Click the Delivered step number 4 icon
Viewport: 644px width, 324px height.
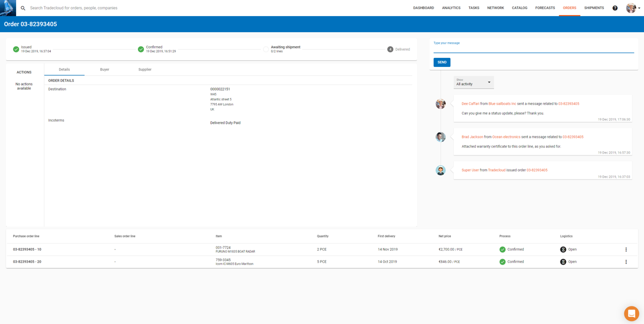[390, 49]
